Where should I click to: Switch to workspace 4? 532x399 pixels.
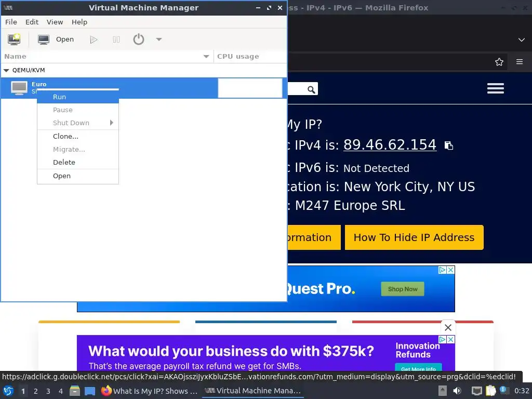pos(61,391)
